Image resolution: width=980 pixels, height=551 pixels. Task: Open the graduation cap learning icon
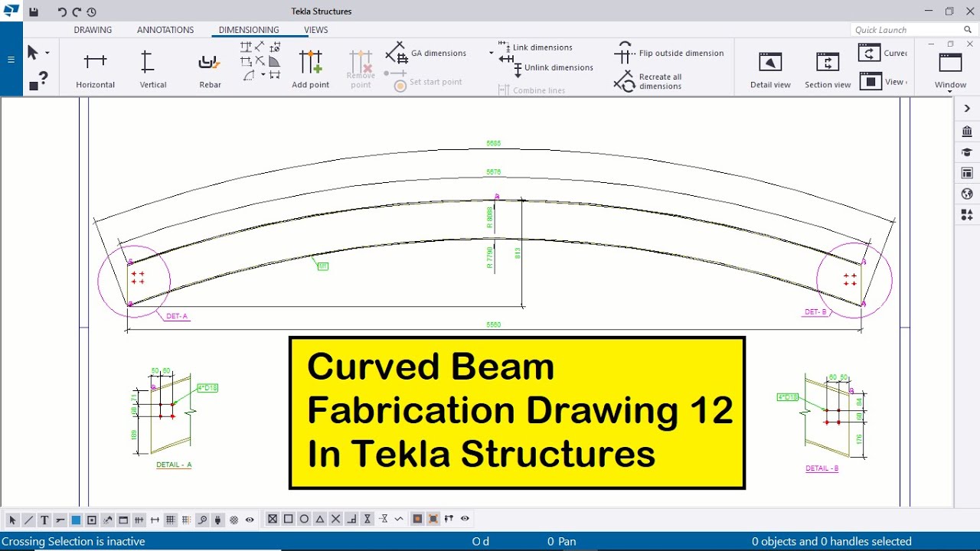(967, 152)
